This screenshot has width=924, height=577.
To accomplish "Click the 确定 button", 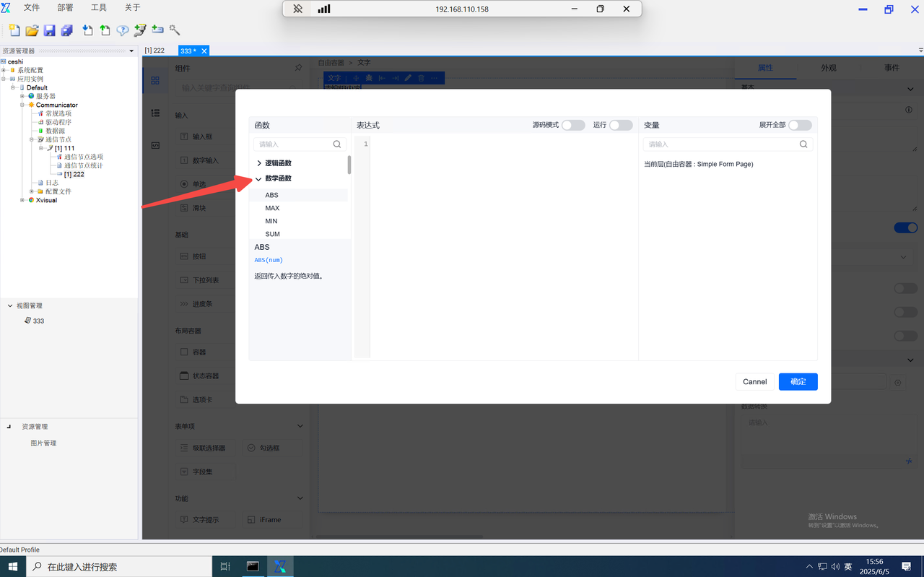I will (798, 381).
